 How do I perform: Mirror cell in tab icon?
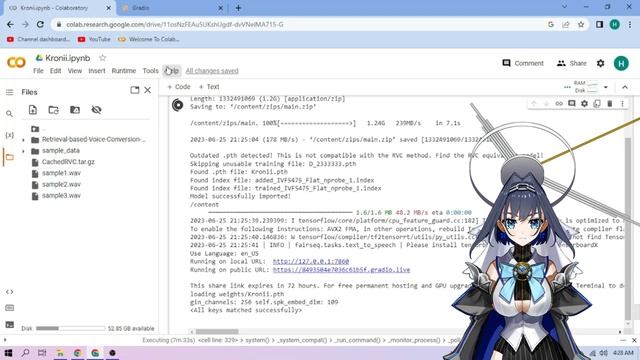[597, 104]
